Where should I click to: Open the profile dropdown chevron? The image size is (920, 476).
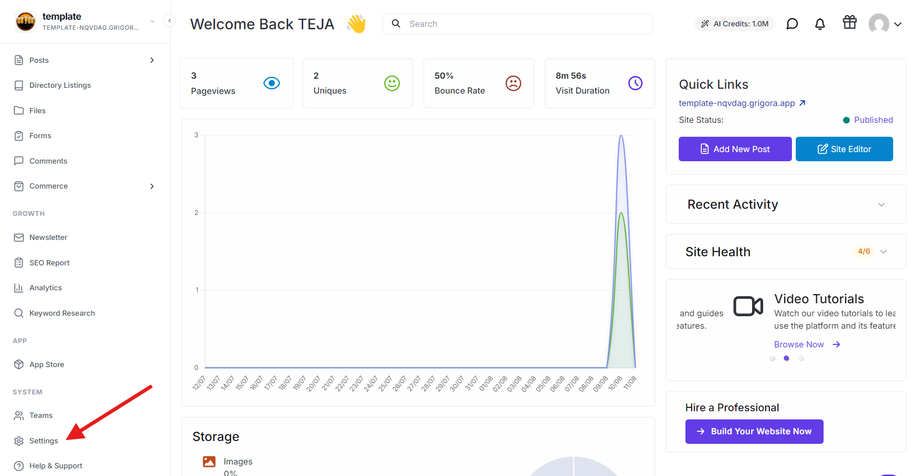(898, 25)
